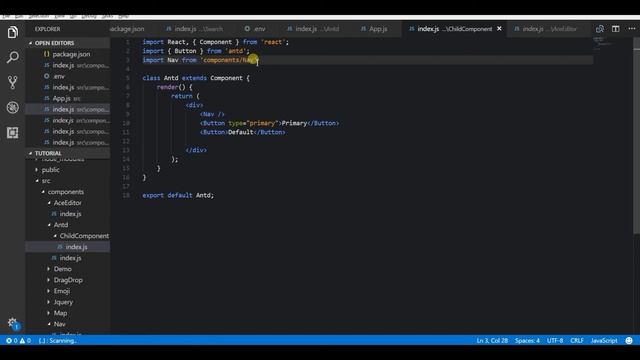The width and height of the screenshot is (640, 360).
Task: Switch to index.js Antd tab
Action: pyautogui.click(x=313, y=29)
